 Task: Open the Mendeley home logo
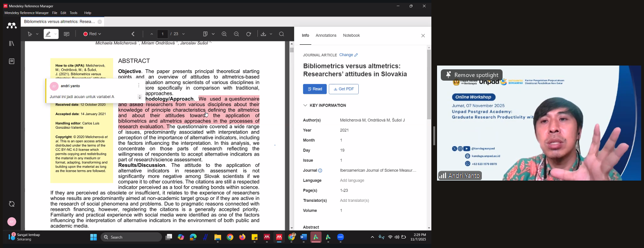[11, 25]
